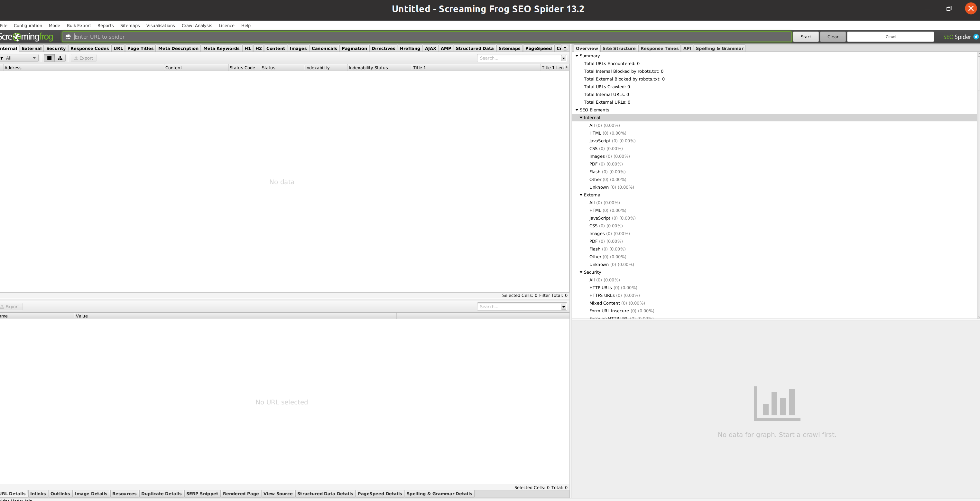Open Screaming Frog Twitter bird icon
This screenshot has height=501, width=980.
click(976, 37)
